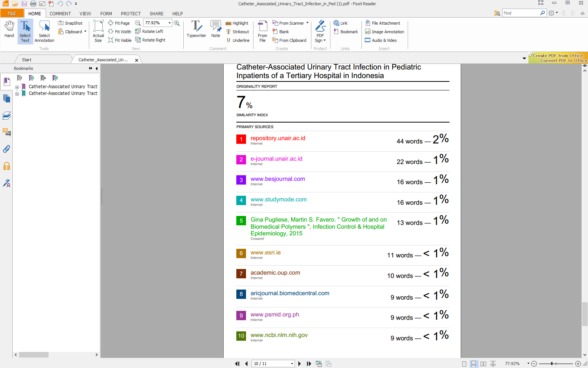
Task: Toggle the Underline markup tool
Action: pyautogui.click(x=238, y=40)
